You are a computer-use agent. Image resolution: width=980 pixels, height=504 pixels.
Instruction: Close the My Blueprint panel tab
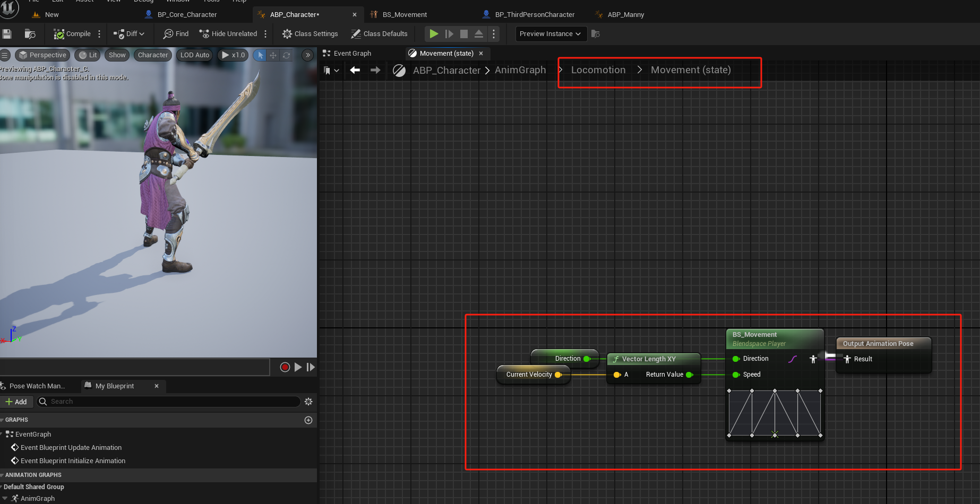click(157, 386)
